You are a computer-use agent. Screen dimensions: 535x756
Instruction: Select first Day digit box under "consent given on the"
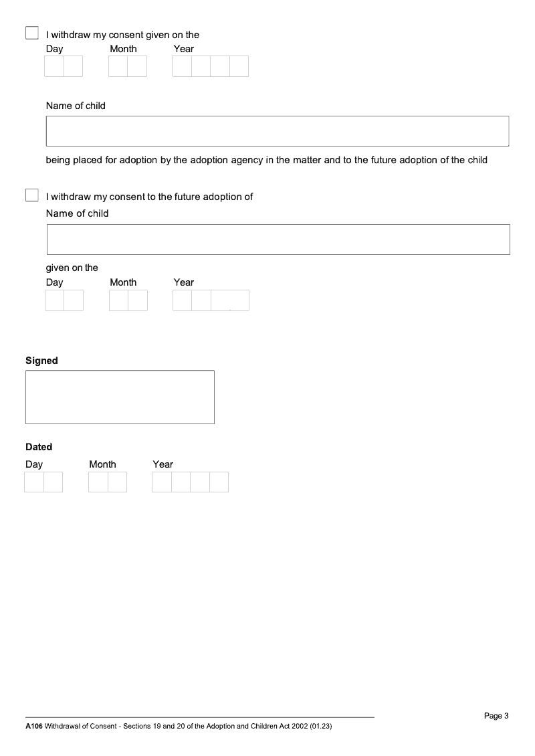[54, 66]
